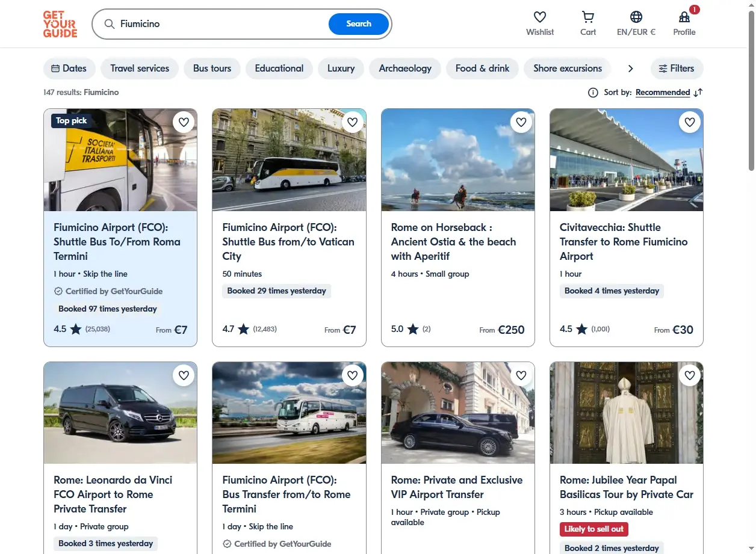Open the Profile icon
Screen dimensions: 756x554
684,17
